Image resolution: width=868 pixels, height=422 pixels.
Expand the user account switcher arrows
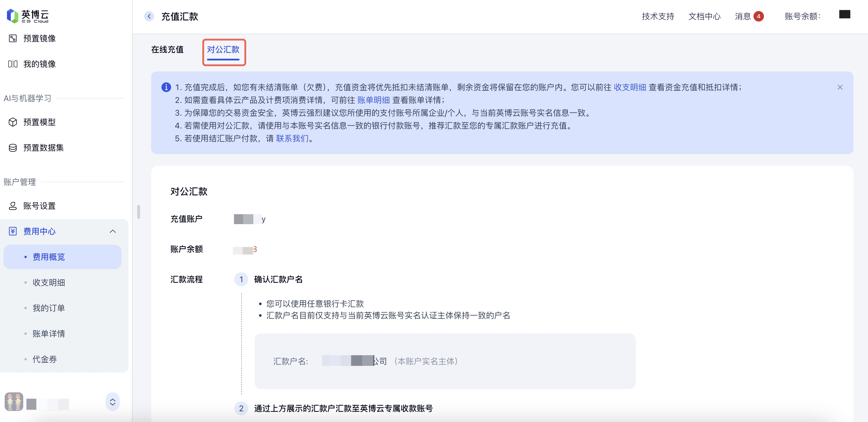point(112,402)
